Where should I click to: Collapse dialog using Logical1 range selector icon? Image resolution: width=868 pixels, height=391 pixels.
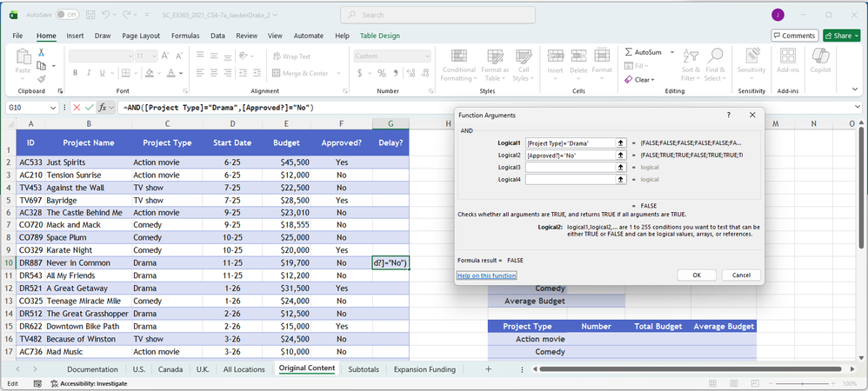click(621, 142)
